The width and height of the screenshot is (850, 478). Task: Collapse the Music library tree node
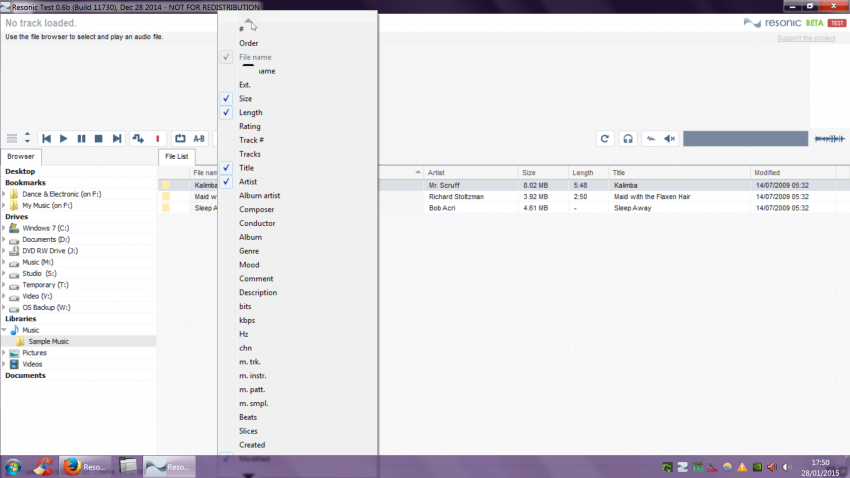(4, 330)
